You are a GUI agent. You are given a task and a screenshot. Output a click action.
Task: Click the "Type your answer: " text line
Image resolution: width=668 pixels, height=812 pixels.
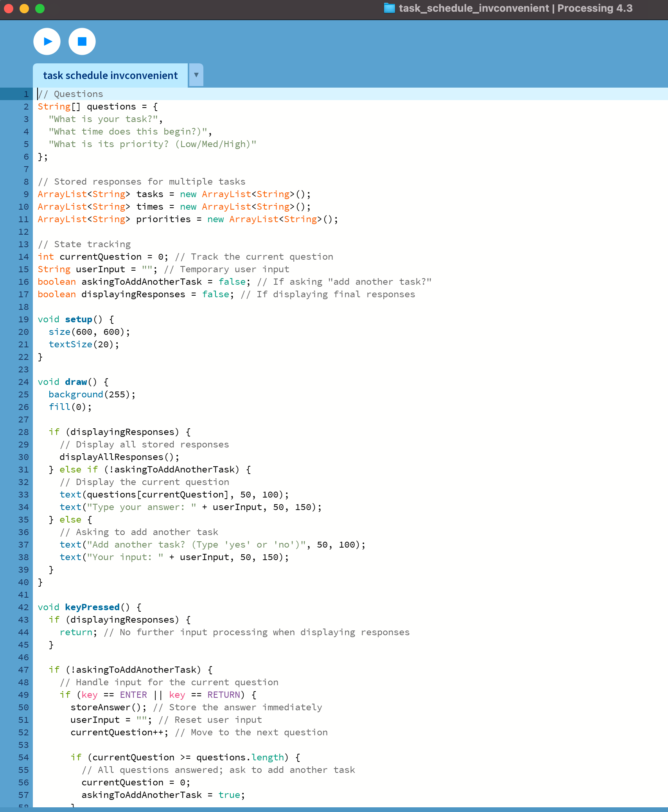(x=190, y=507)
